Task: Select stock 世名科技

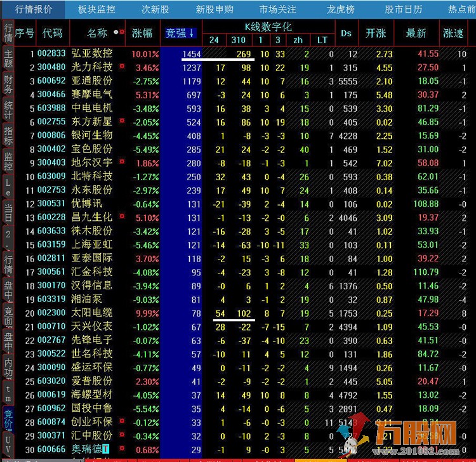Action: 92,354
